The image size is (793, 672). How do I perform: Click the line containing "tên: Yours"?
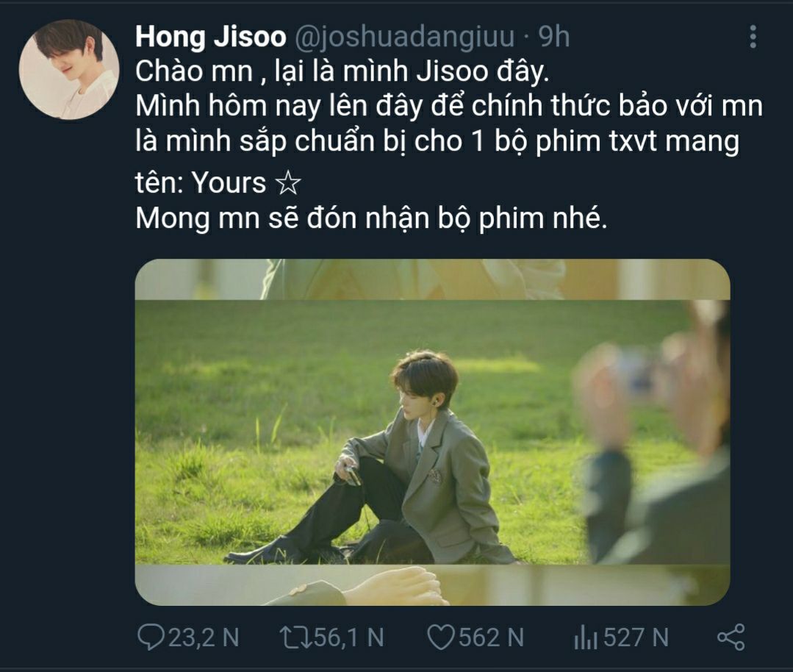pyautogui.click(x=218, y=182)
